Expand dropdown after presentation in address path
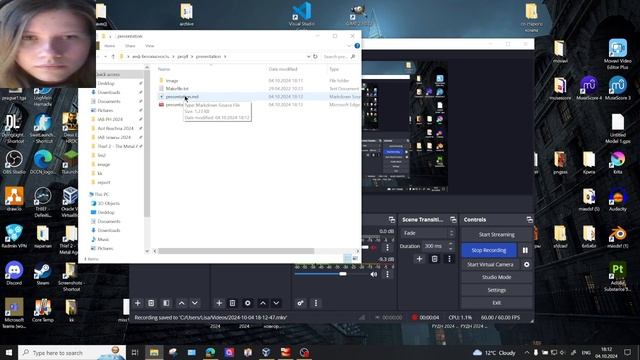This screenshot has height=360, width=640. click(225, 56)
